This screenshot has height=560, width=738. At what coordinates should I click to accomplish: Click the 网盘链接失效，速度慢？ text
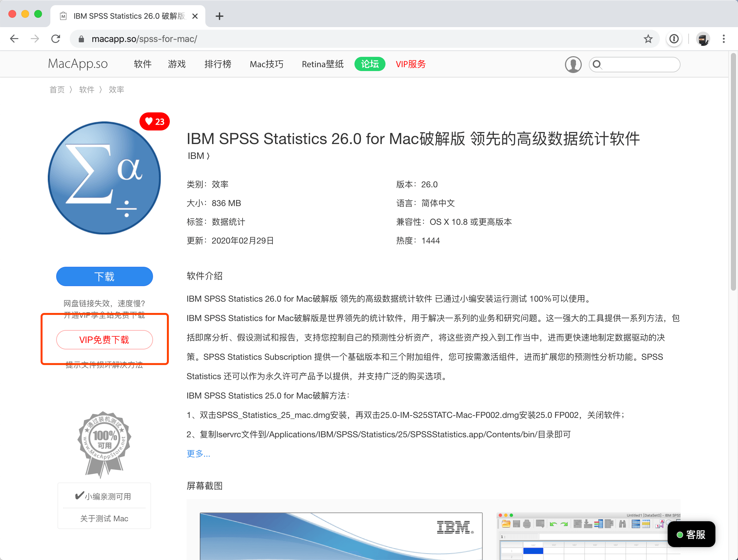104,303
